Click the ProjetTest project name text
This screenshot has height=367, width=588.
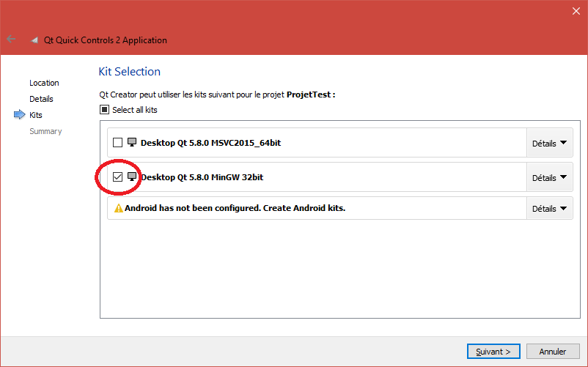point(309,94)
